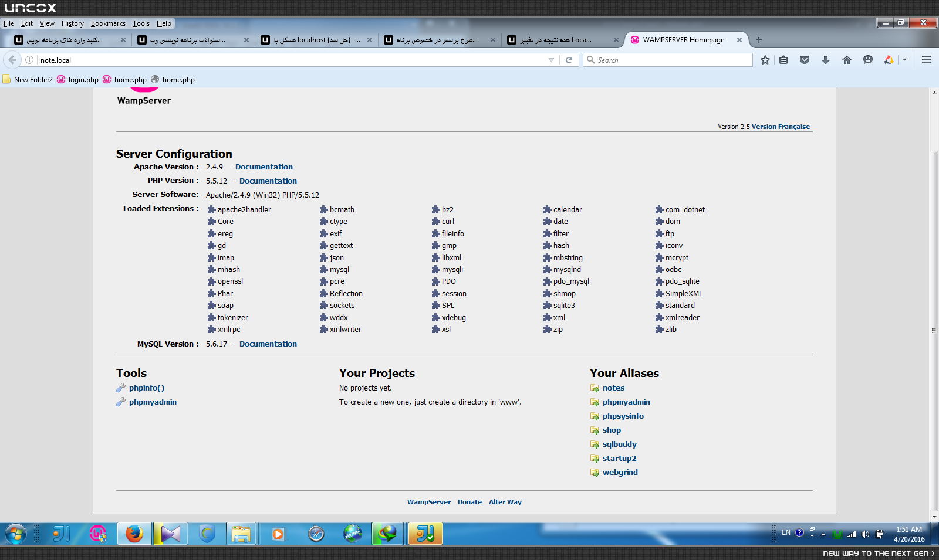This screenshot has width=939, height=560.
Task: Show site information icon in address bar
Action: pos(29,60)
